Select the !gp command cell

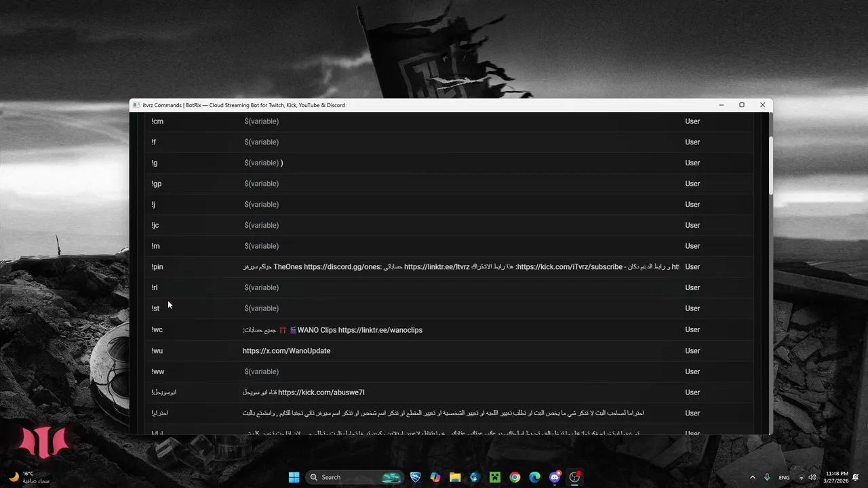pos(157,184)
